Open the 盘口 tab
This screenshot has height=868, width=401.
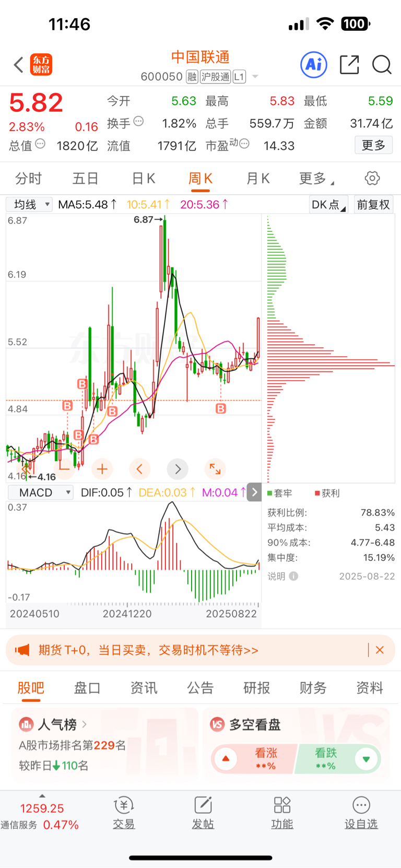coord(87,688)
